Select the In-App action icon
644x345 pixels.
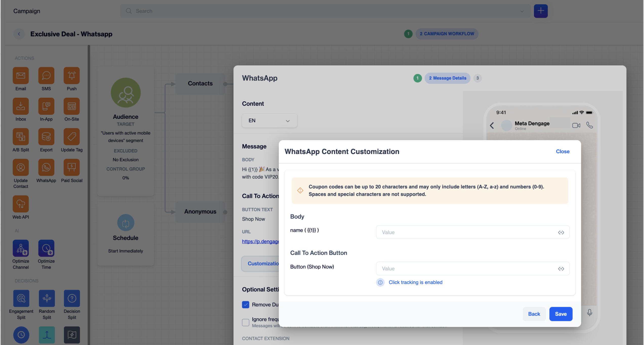click(x=46, y=106)
